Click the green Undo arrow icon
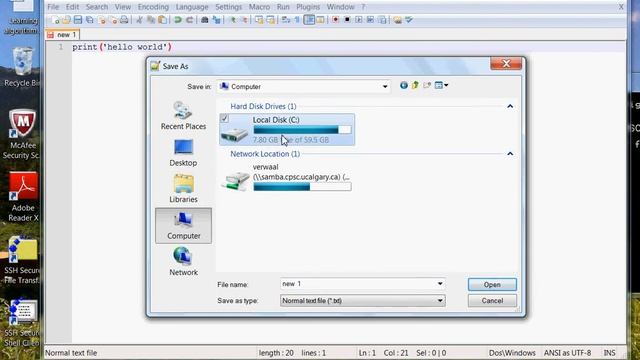 (178, 20)
